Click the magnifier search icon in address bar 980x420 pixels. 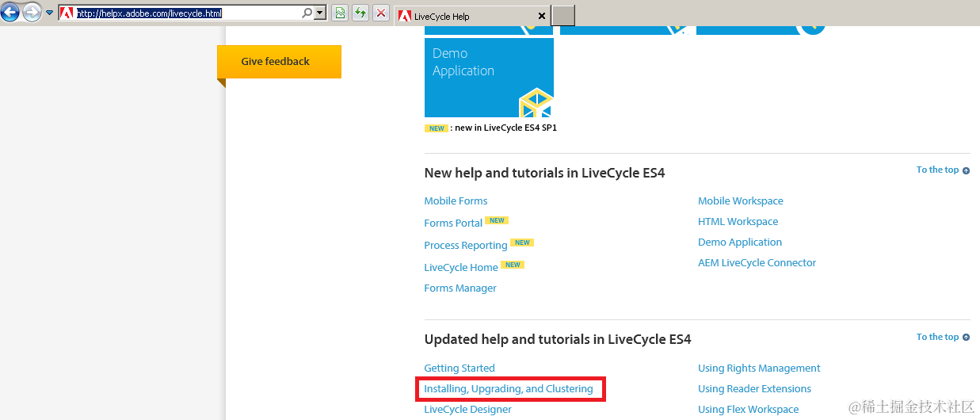307,13
